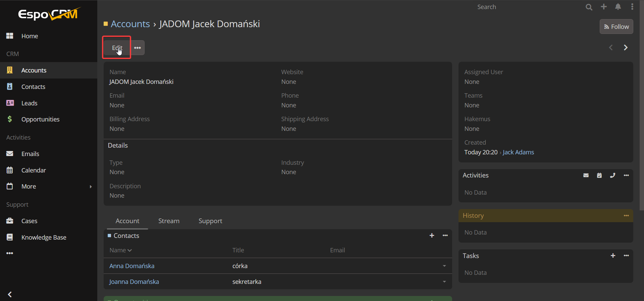Schedule meeting via Activities calendar icon
The image size is (644, 301).
tap(599, 175)
